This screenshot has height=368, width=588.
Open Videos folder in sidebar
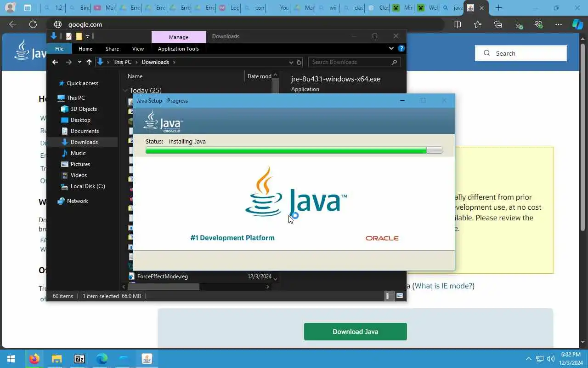(79, 175)
